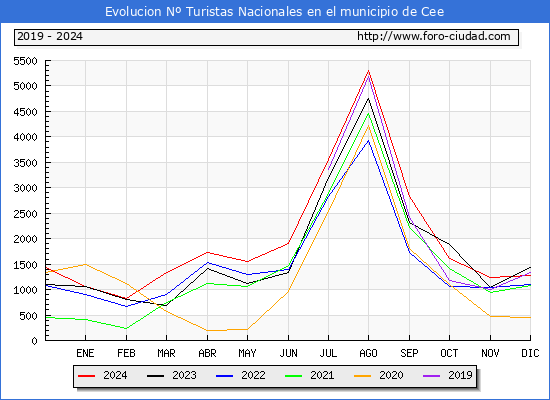This screenshot has width=550, height=400.
Task: Click the MAR month axis label
Action: click(167, 353)
